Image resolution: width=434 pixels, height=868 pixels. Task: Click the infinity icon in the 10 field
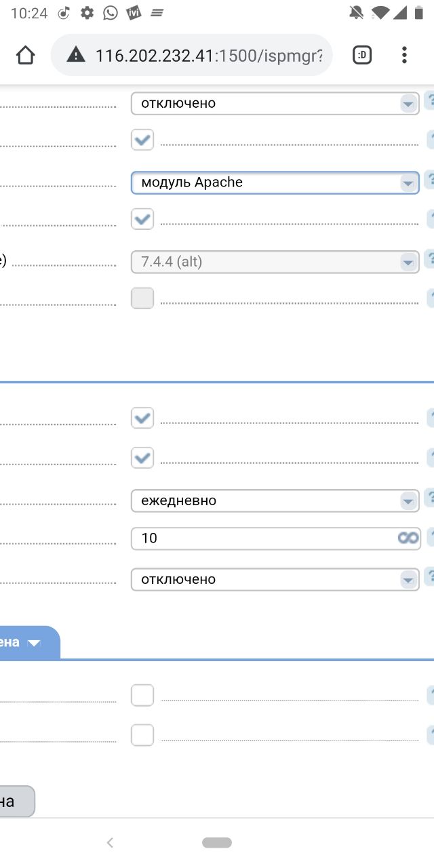(408, 538)
